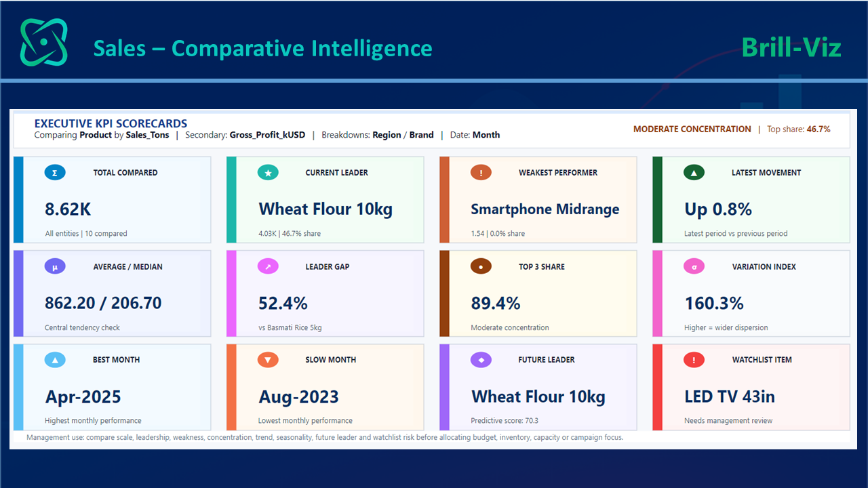Click the diamond icon on Future Leader card

point(481,360)
